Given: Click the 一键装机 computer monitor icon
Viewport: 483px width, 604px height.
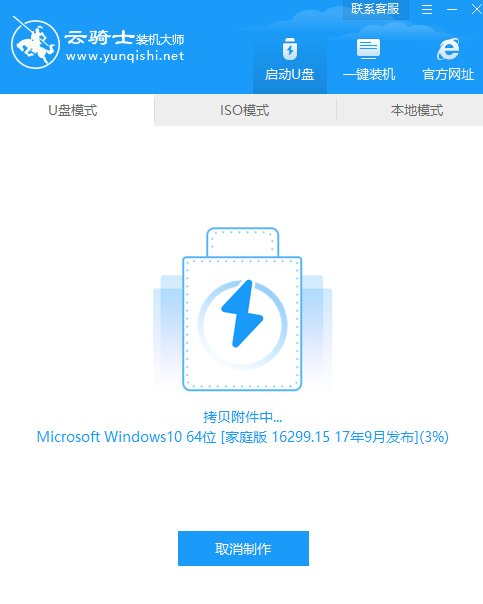Looking at the screenshot, I should 368,49.
